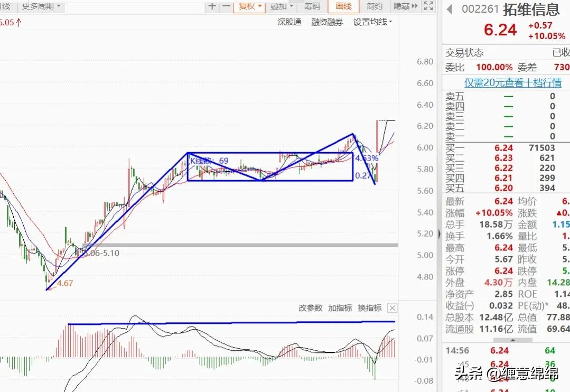This screenshot has width=570, height=392.
Task: Switch to 换指标 to change indicator
Action: pyautogui.click(x=370, y=307)
